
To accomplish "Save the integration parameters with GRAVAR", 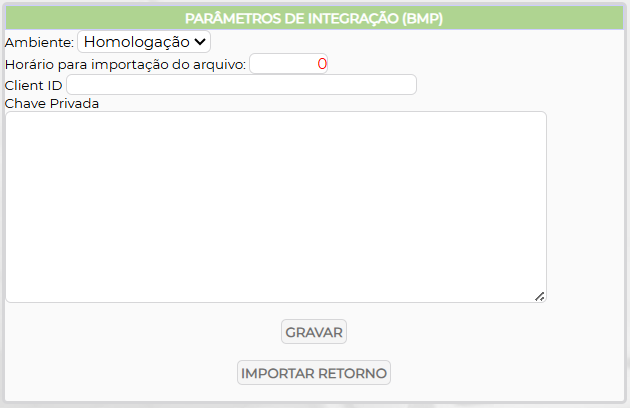I will [314, 332].
